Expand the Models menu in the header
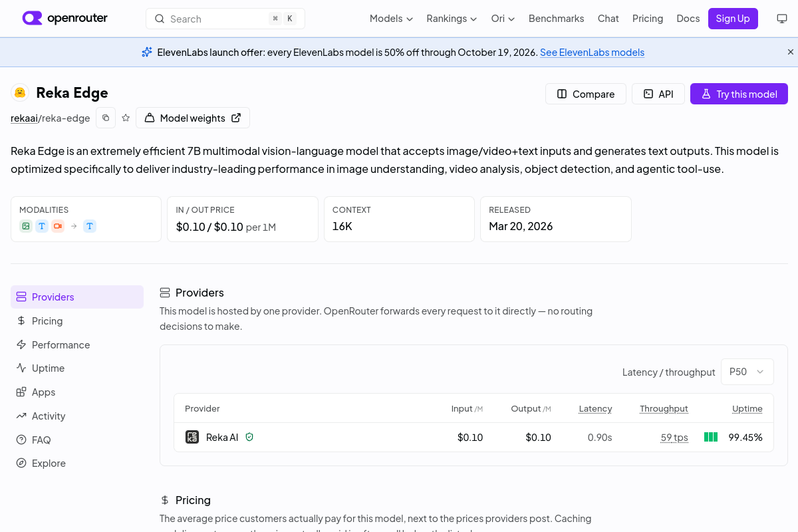This screenshot has height=532, width=798. click(x=391, y=19)
